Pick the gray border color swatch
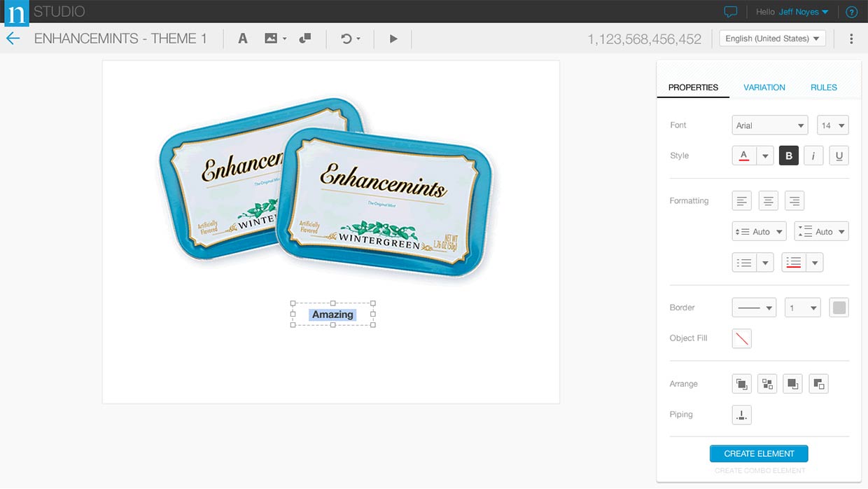This screenshot has height=489, width=868. (x=839, y=308)
